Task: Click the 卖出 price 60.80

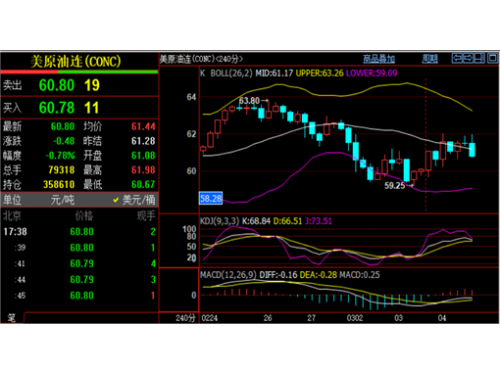Action: [56, 85]
